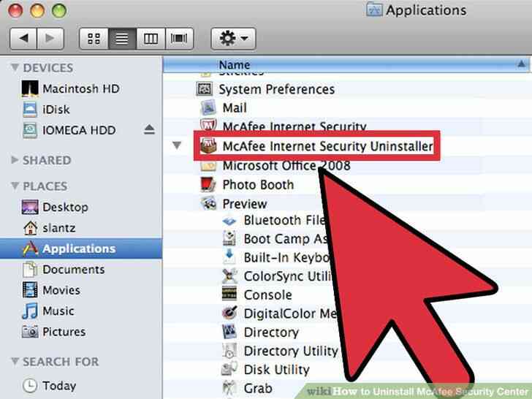Collapse the PLACES sidebar section
Viewport: 532px width, 399px height.
pyautogui.click(x=15, y=186)
